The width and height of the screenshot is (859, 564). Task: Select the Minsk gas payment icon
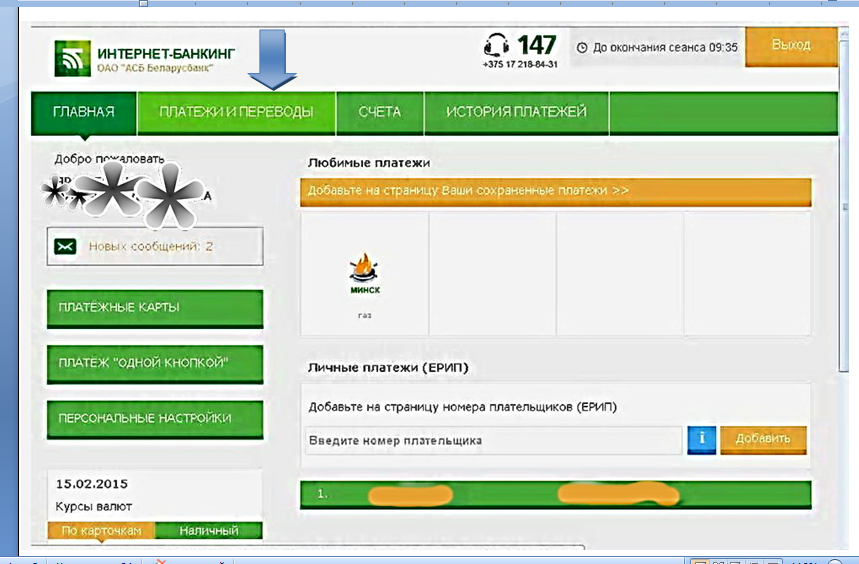(364, 274)
